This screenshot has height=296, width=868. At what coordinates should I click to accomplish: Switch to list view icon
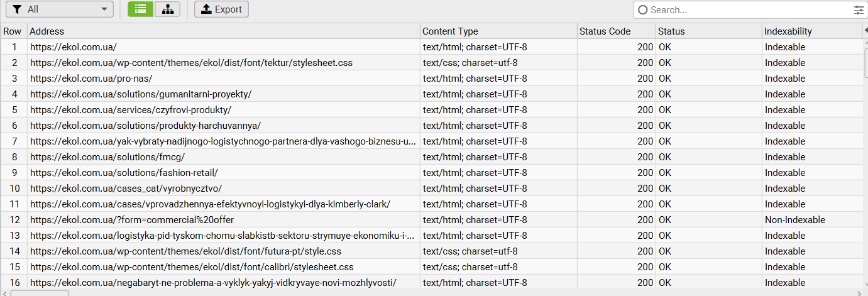(x=140, y=9)
